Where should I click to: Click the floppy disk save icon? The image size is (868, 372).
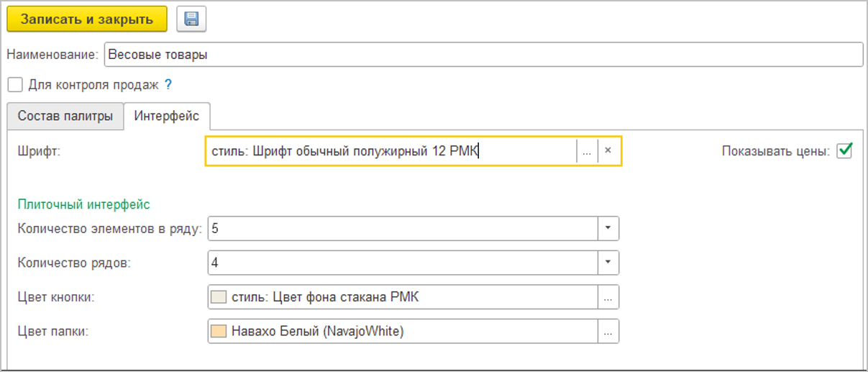point(191,19)
